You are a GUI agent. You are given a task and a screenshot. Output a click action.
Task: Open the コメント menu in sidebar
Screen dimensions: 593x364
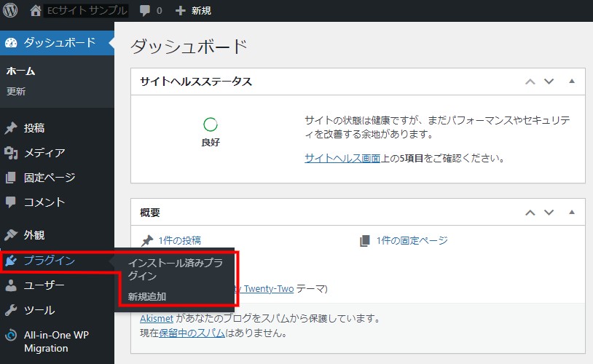(44, 202)
